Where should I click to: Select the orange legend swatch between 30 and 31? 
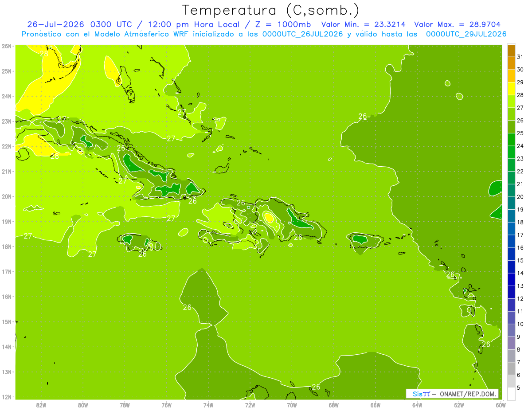point(511,63)
